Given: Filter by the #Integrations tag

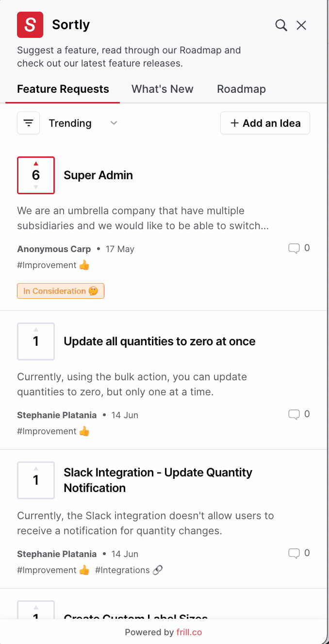Looking at the screenshot, I should pos(129,570).
